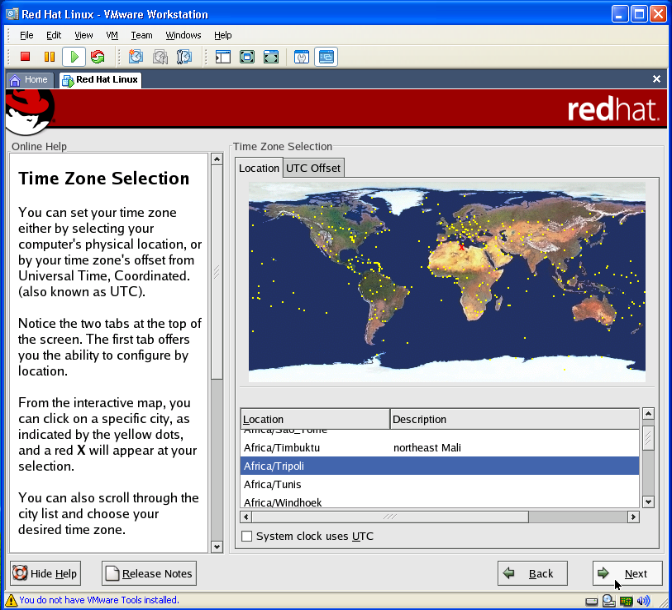
Task: Enable the System clock uses UTC checkbox
Action: click(x=247, y=537)
